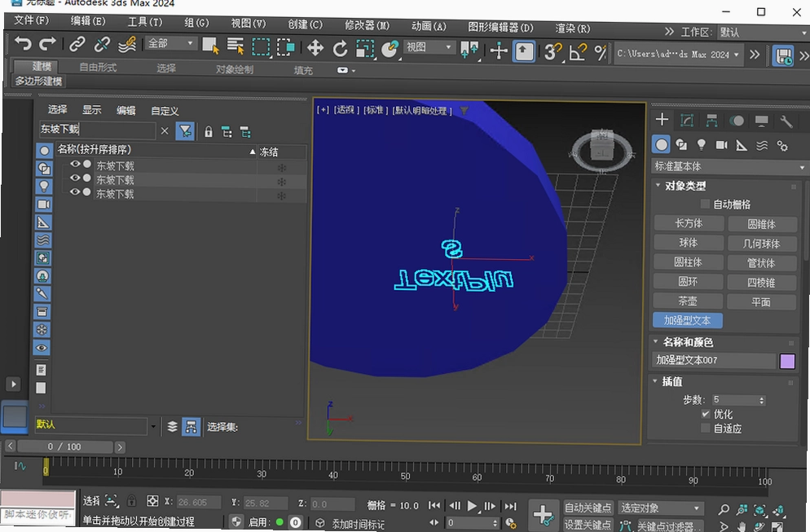The height and width of the screenshot is (532, 810).
Task: Open the 工作区 默认 workspace dropdown
Action: (x=762, y=33)
